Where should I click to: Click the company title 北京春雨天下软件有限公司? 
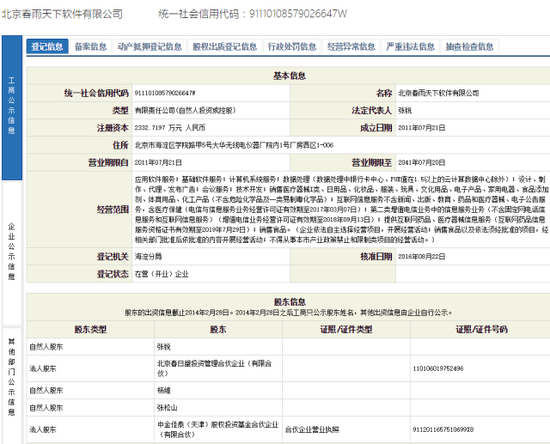click(62, 14)
